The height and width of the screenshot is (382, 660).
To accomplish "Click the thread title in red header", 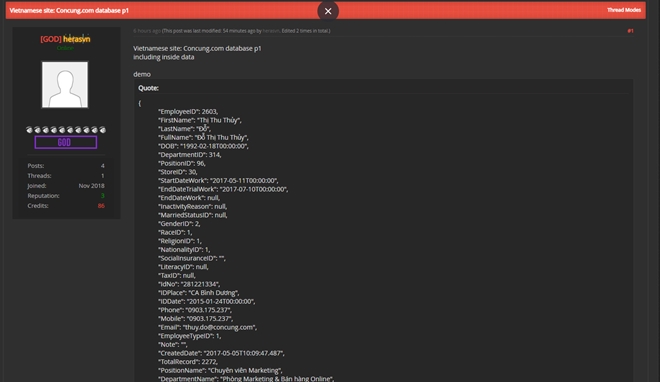I will click(x=69, y=11).
